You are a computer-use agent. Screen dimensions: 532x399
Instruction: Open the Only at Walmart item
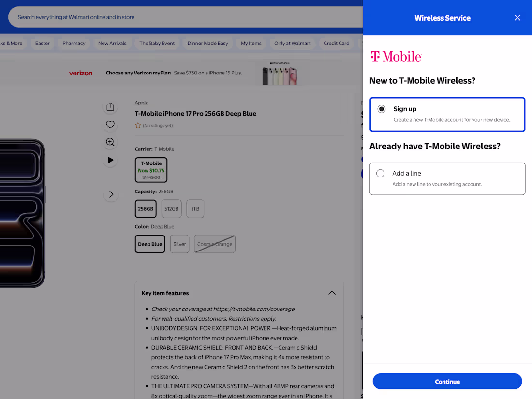click(293, 43)
